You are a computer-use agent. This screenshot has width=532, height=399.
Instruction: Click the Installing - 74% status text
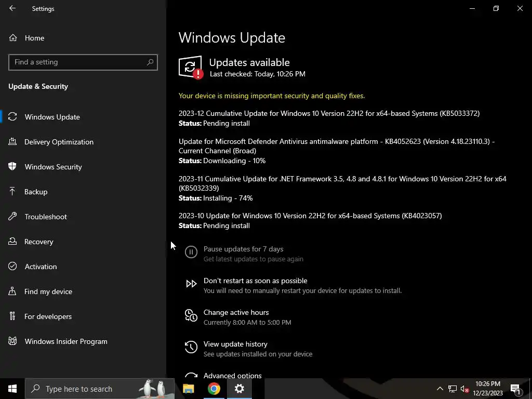(x=228, y=198)
